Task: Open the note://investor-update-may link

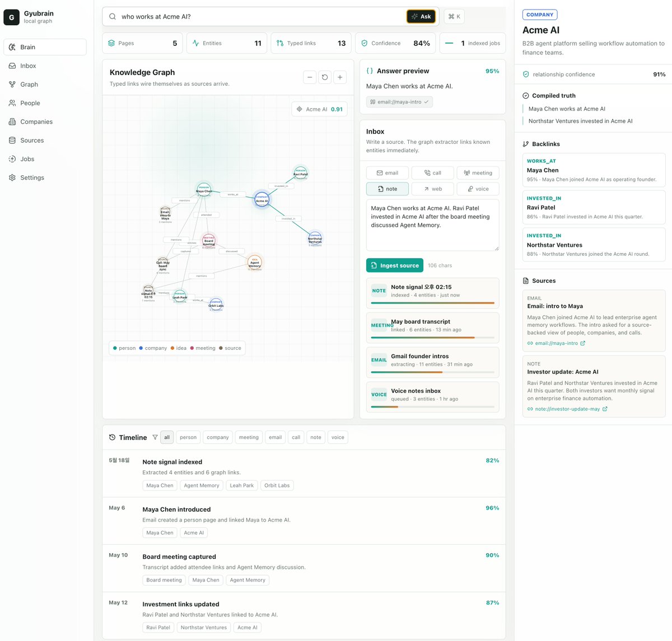Action: 567,409
